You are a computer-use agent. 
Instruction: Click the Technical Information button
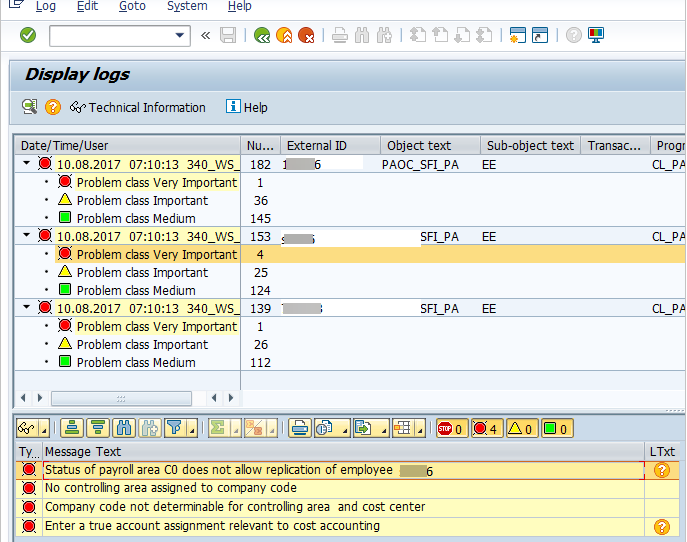click(138, 107)
